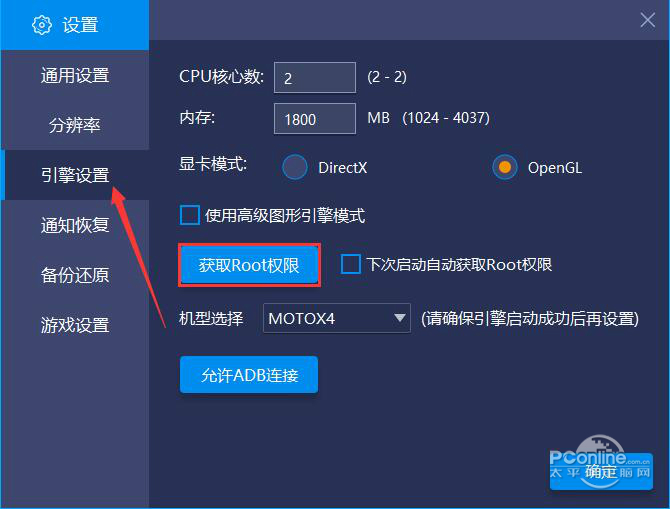This screenshot has height=509, width=670.
Task: Switch to the 分辨率 tab
Action: 75,125
